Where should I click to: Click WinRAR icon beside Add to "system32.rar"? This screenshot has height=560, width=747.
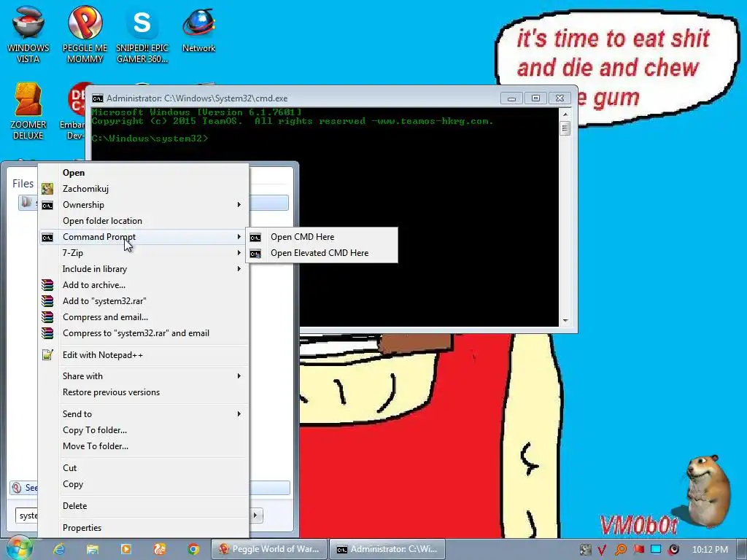tap(47, 301)
